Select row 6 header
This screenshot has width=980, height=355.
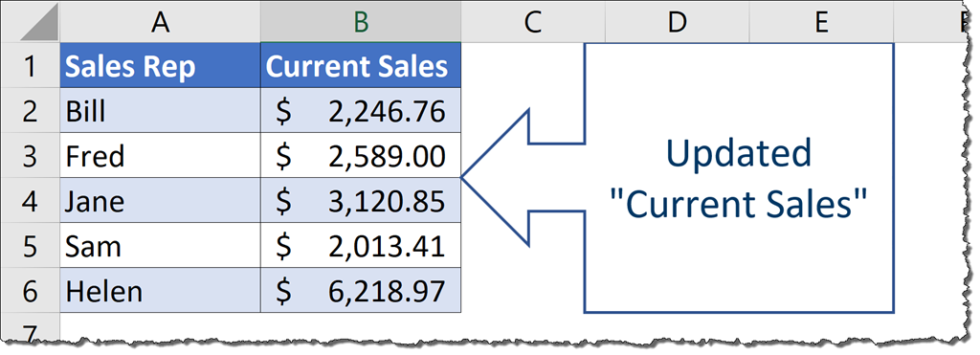coord(30,291)
